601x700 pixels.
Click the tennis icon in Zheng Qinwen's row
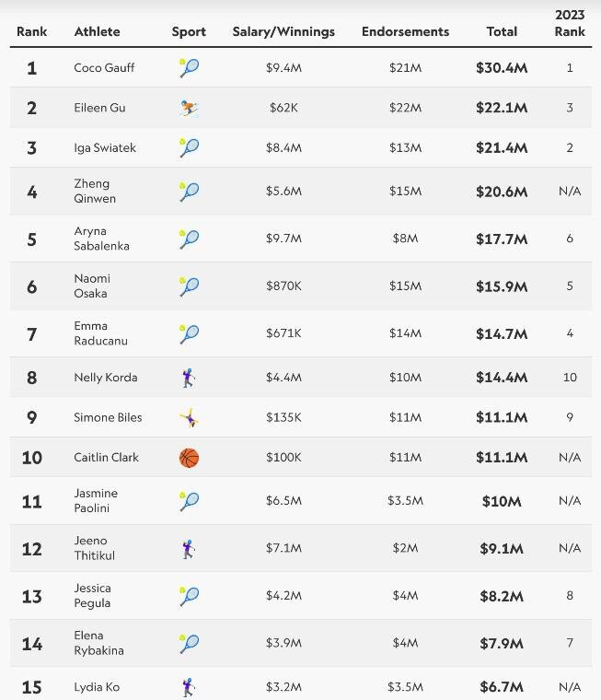(x=190, y=192)
